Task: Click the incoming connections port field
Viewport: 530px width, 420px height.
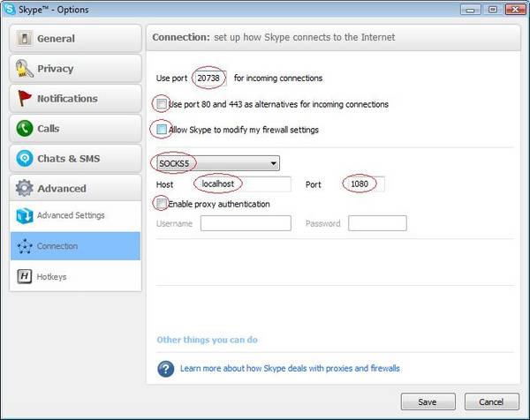Action: [x=210, y=78]
